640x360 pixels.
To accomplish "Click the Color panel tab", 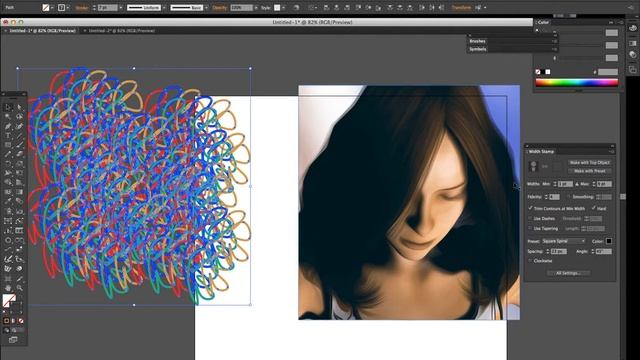I will click(x=543, y=22).
